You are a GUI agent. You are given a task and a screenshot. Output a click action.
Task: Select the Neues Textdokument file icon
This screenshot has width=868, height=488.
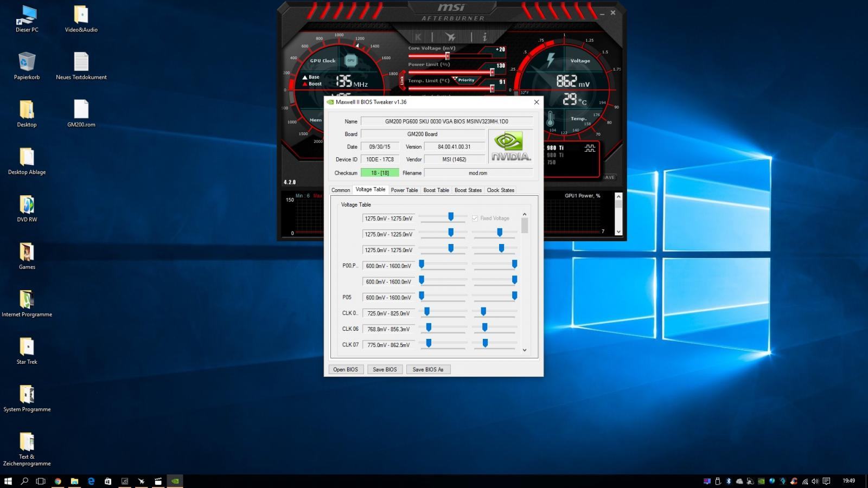pyautogui.click(x=81, y=66)
